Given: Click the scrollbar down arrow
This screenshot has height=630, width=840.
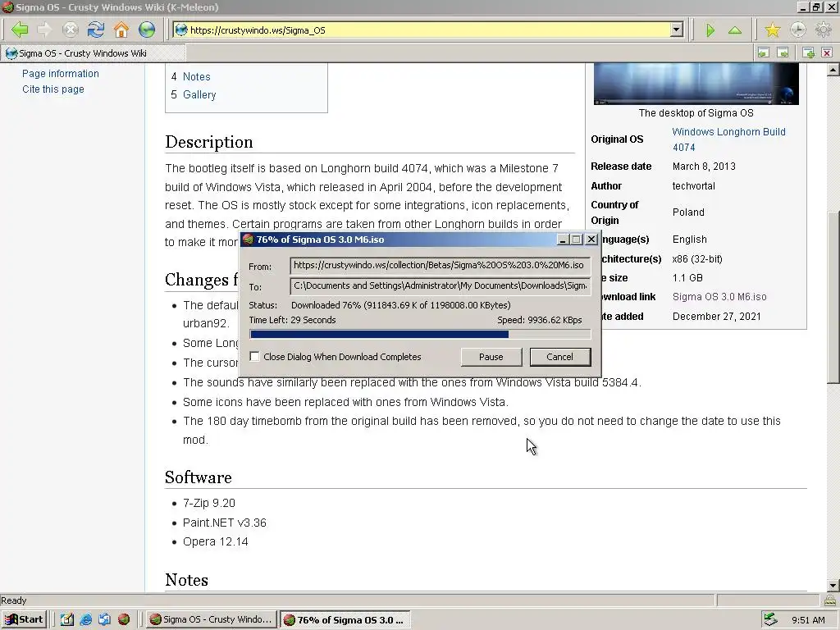Looking at the screenshot, I should tap(833, 586).
